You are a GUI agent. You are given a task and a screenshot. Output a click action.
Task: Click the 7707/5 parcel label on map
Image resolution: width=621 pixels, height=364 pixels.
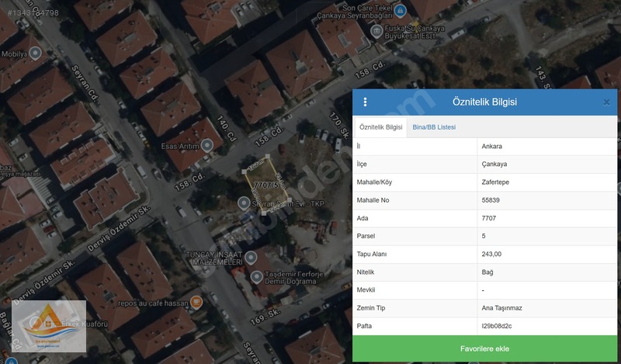(x=266, y=185)
